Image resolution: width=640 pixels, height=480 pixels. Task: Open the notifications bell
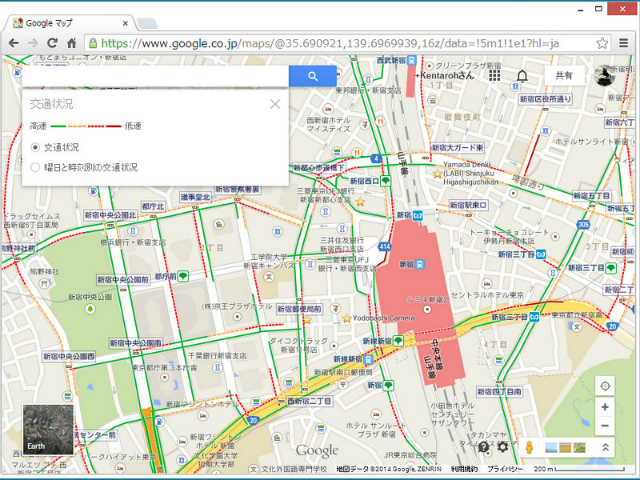tap(522, 76)
